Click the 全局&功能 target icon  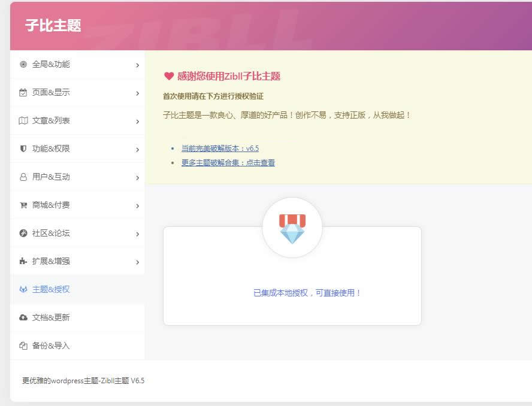click(x=23, y=64)
